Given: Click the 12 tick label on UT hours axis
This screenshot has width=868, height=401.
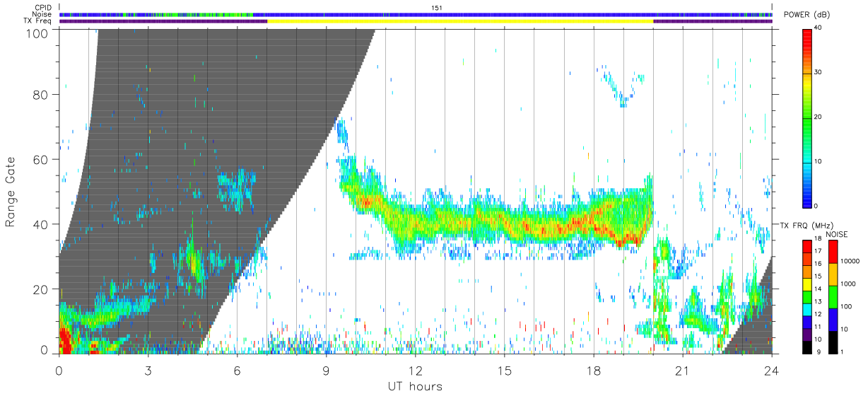Looking at the screenshot, I should (x=415, y=371).
